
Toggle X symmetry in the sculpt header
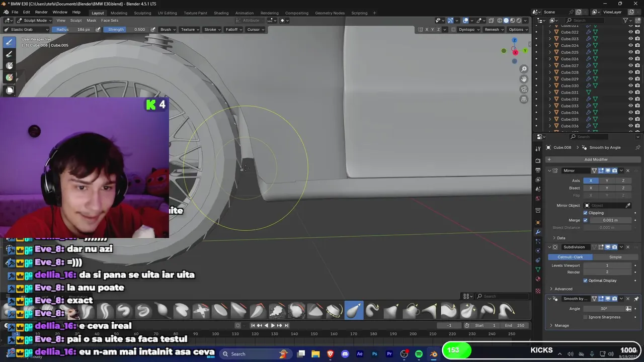(427, 29)
